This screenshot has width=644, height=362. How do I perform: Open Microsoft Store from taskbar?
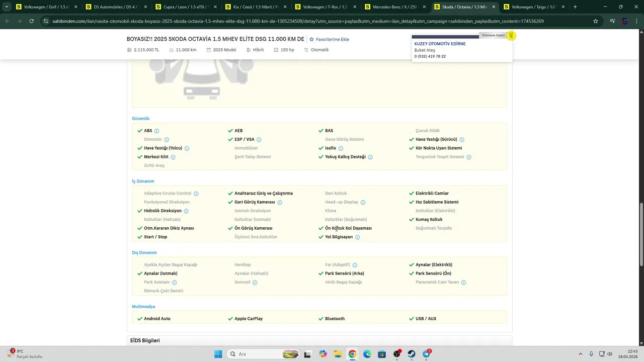382,354
